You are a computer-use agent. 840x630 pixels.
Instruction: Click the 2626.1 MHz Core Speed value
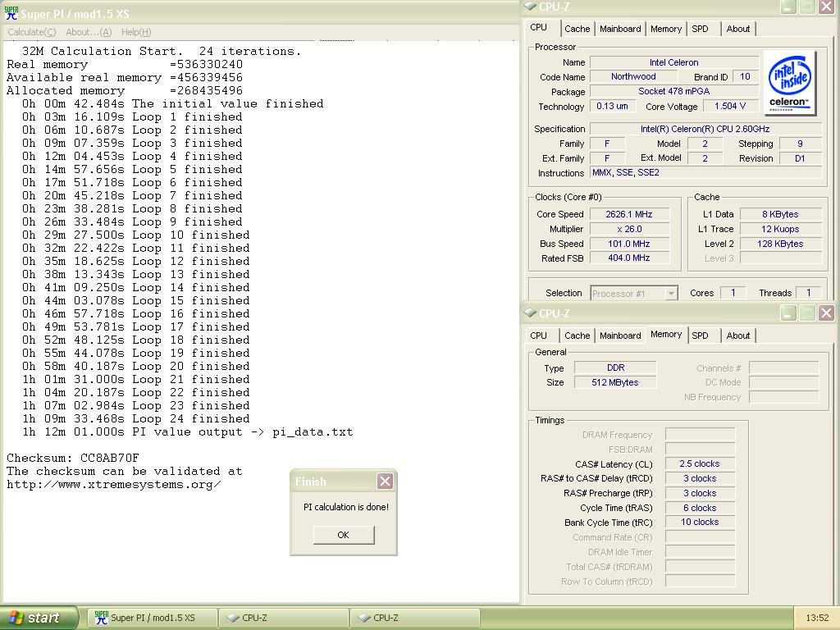pyautogui.click(x=629, y=214)
